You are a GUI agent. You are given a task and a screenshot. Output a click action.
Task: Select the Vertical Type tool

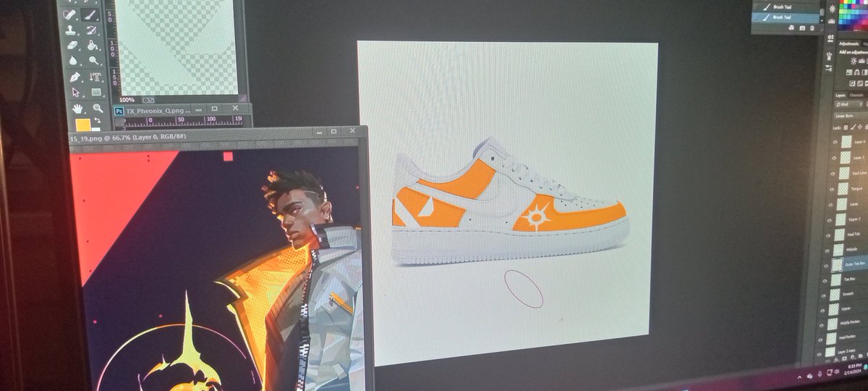pos(94,77)
